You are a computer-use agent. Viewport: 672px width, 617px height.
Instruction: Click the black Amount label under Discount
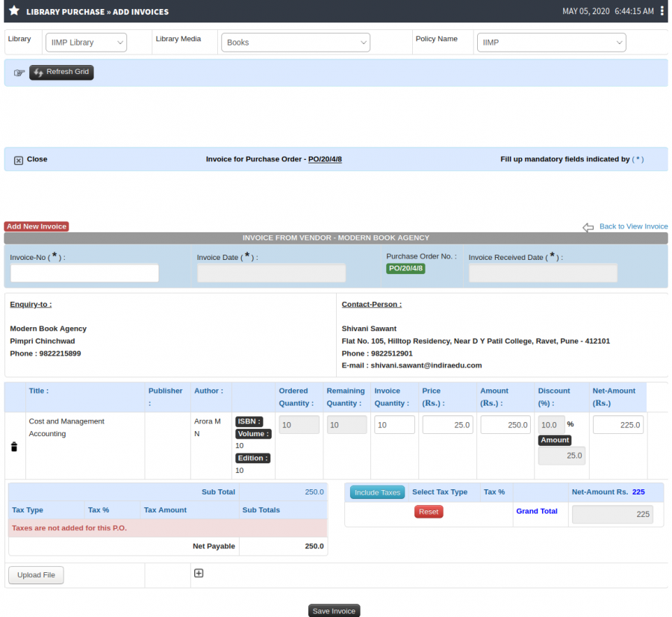point(555,441)
